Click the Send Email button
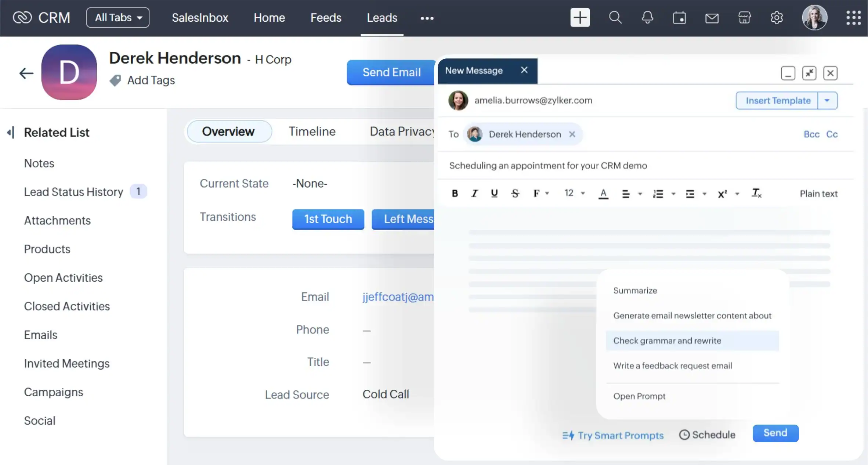This screenshot has width=868, height=465. coord(391,72)
